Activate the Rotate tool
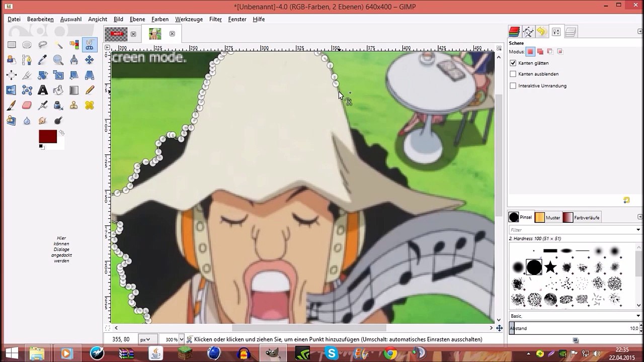 pyautogui.click(x=43, y=75)
